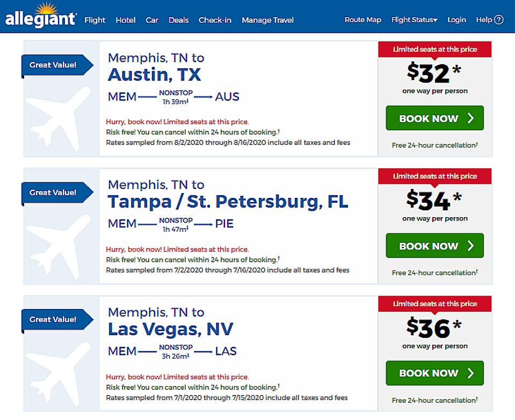
Task: Open the Route Map link
Action: coord(363,20)
